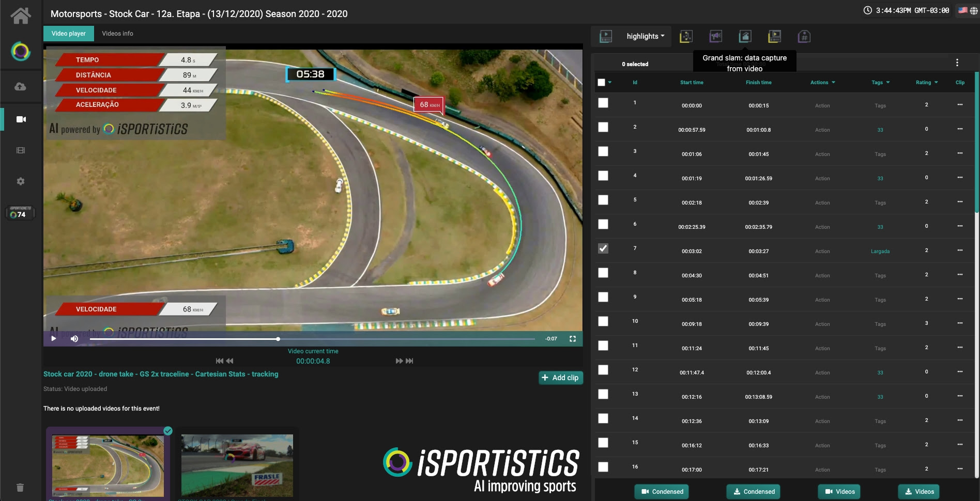Image resolution: width=980 pixels, height=501 pixels.
Task: Download Videos button
Action: [920, 491]
